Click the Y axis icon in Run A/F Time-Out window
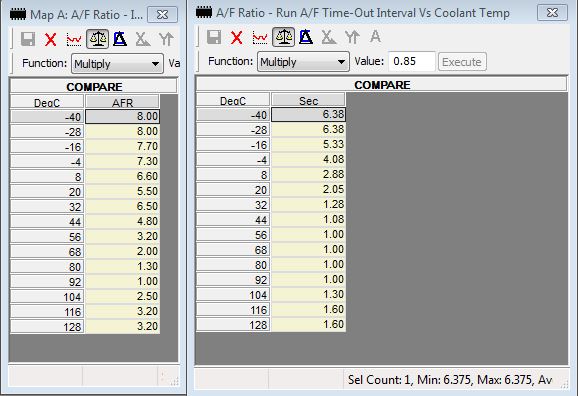 coord(352,37)
